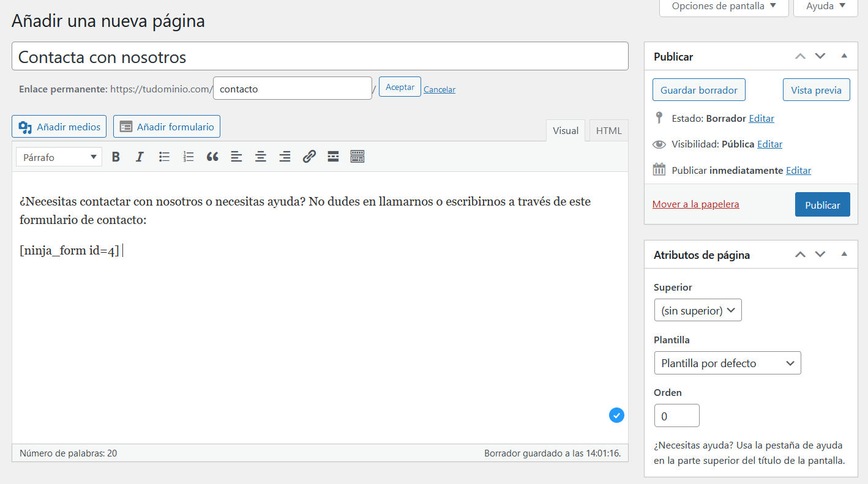
Task: Click the first paragraph in the editor
Action: 305,210
